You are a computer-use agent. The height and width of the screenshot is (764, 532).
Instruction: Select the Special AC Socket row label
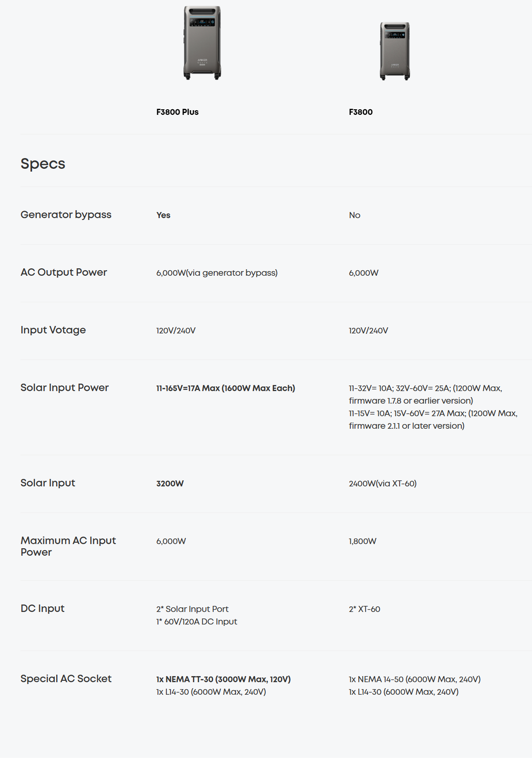click(x=66, y=679)
